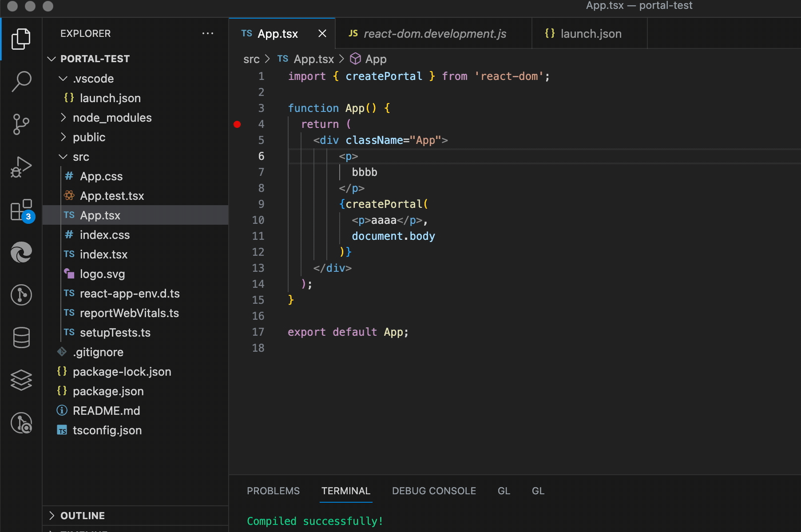Click the App symbol in breadcrumb
This screenshot has width=801, height=532.
pyautogui.click(x=375, y=59)
